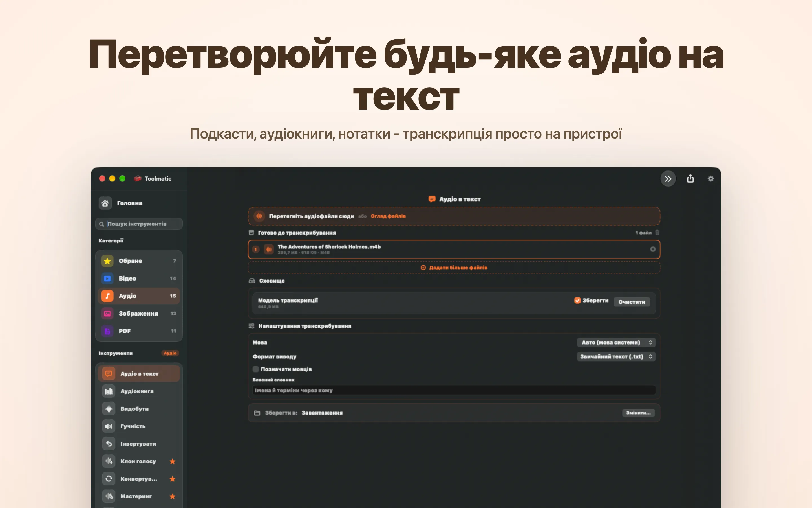Click the Аудіокнига tool icon
812x508 pixels.
click(109, 391)
